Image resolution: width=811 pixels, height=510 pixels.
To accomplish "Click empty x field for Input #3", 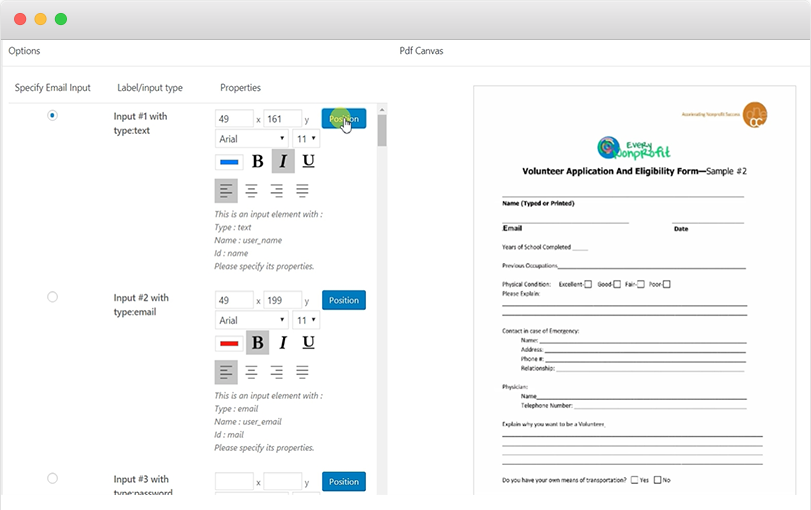I will [x=234, y=482].
